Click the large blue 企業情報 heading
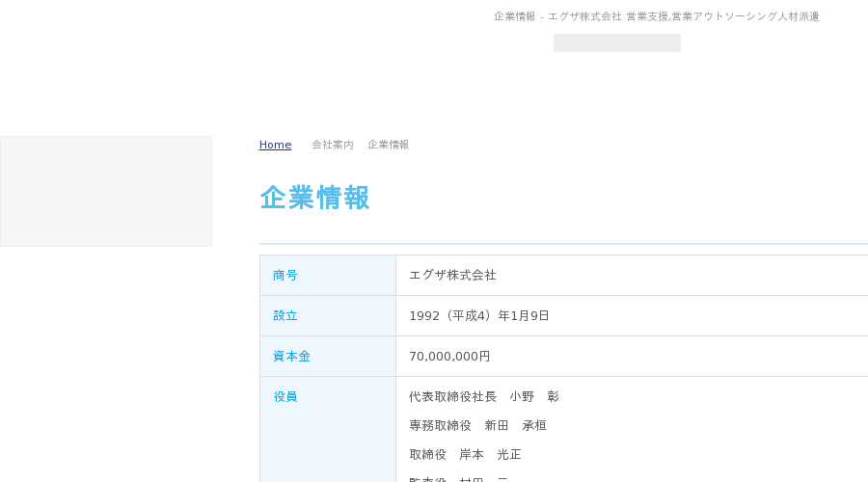 tap(314, 198)
